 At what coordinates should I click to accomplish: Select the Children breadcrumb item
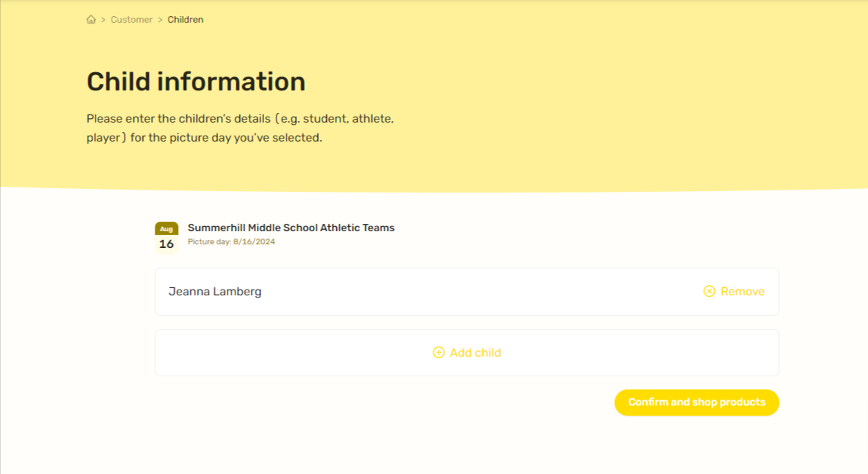[185, 20]
